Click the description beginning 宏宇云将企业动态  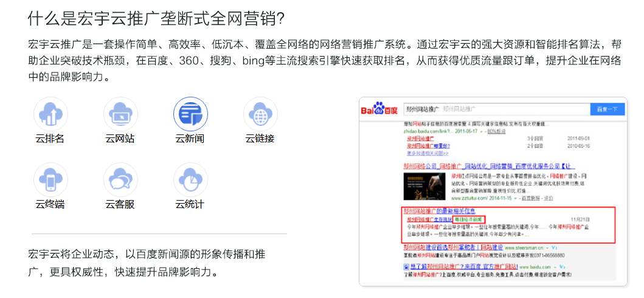[147, 263]
